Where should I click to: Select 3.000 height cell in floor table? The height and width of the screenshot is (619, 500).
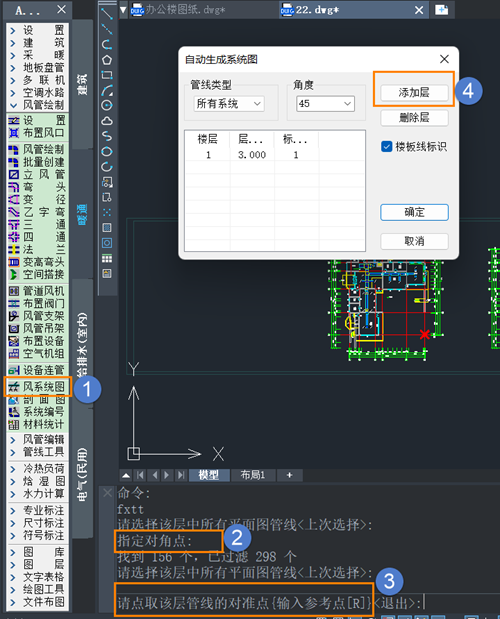pyautogui.click(x=252, y=155)
